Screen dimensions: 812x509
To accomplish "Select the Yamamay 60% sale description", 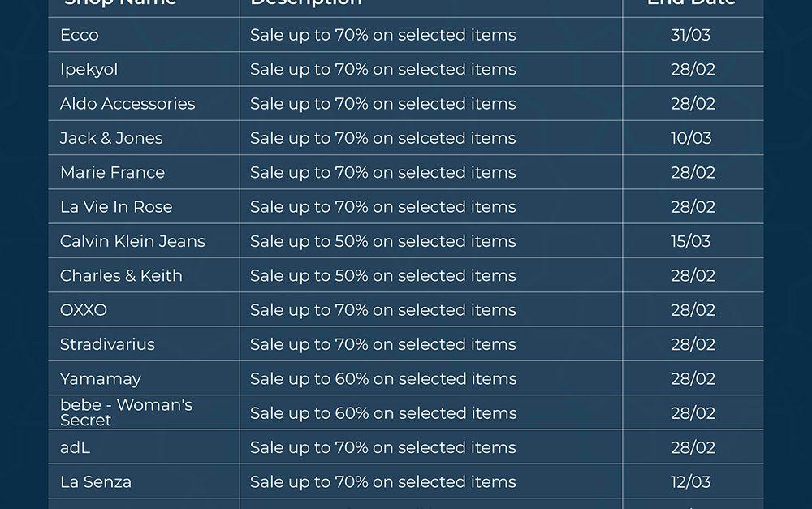I will (383, 379).
